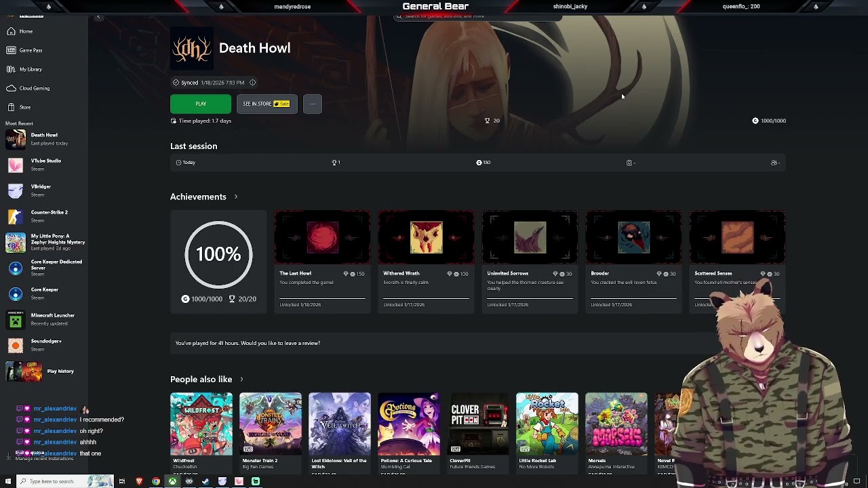Open Play history

point(45,371)
